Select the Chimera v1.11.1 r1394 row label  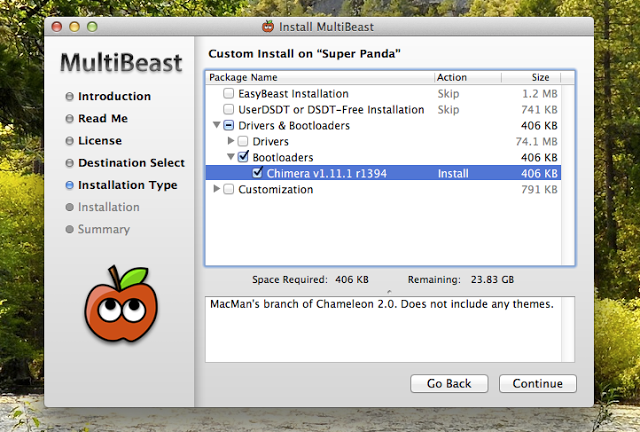point(327,173)
